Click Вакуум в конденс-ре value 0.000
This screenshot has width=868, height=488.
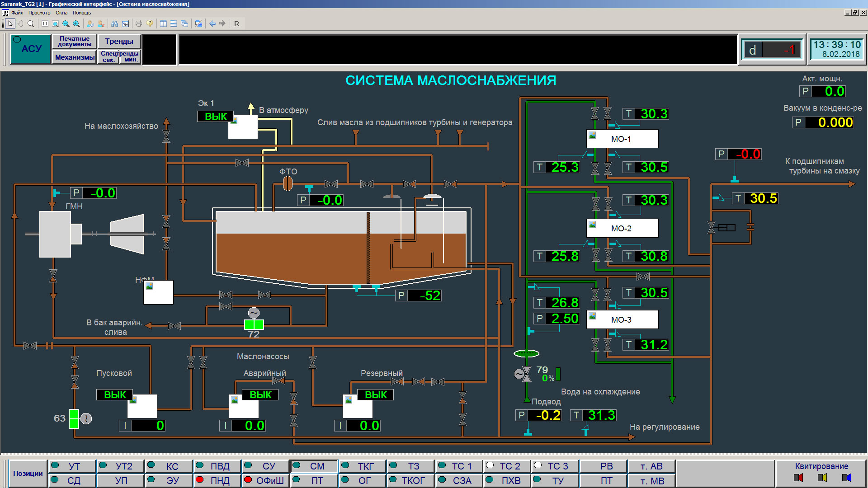point(830,122)
